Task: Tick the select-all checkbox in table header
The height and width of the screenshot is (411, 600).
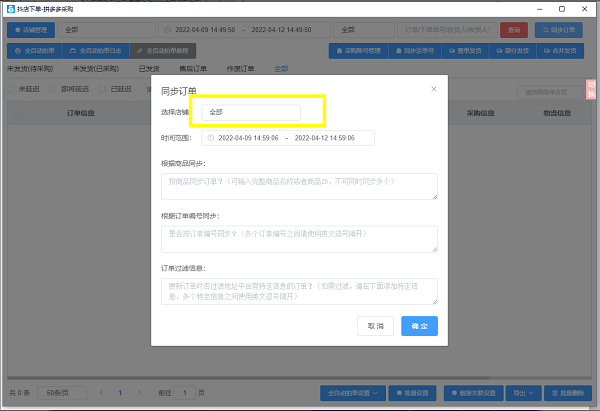Action: [18, 113]
